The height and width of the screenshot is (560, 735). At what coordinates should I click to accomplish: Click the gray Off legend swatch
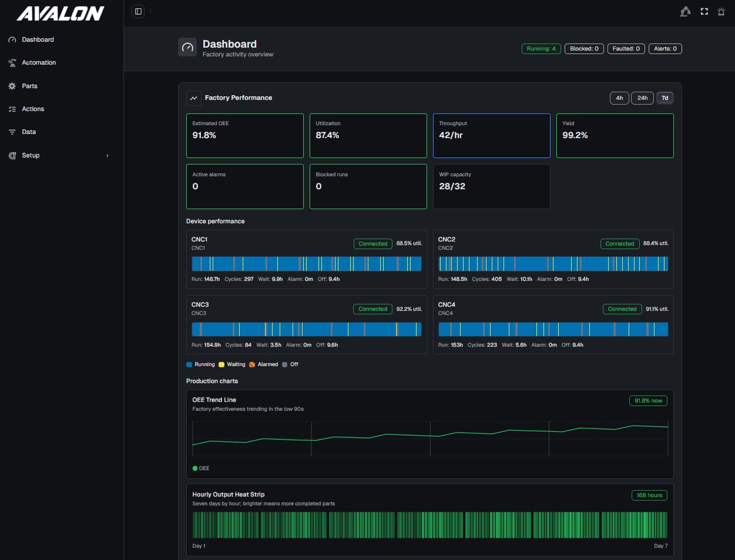tap(285, 365)
